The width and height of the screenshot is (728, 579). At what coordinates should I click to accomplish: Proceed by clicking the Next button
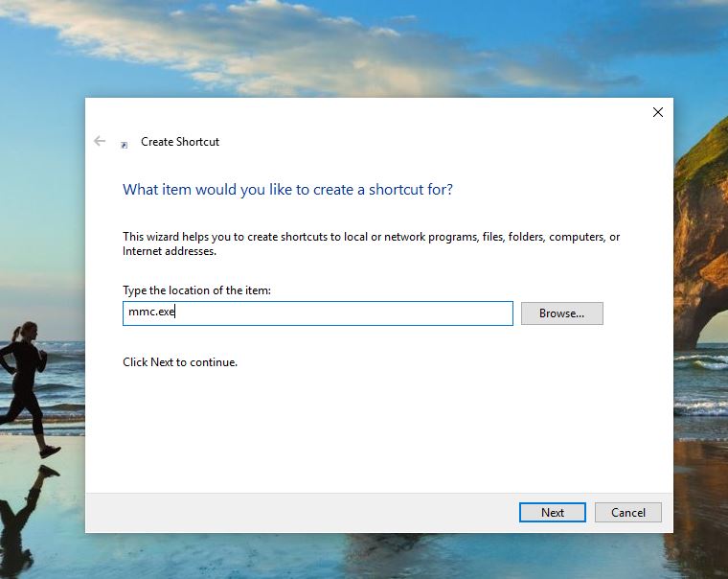pos(552,512)
